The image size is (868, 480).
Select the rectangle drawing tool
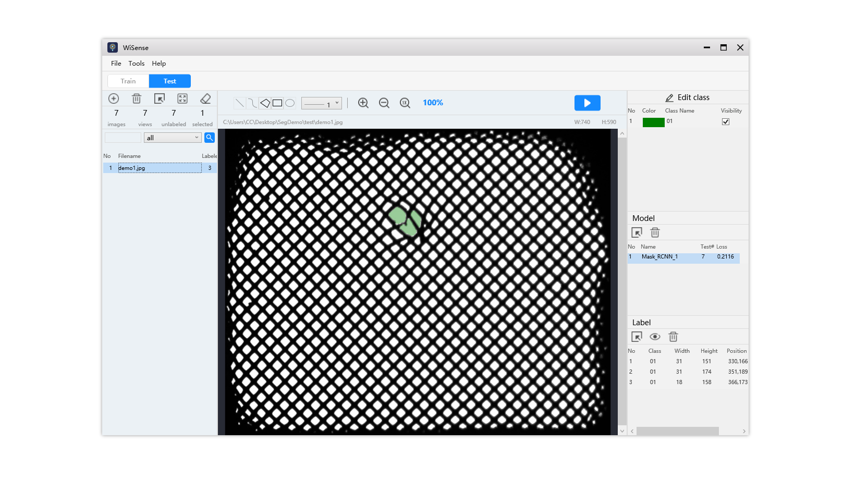pyautogui.click(x=277, y=103)
